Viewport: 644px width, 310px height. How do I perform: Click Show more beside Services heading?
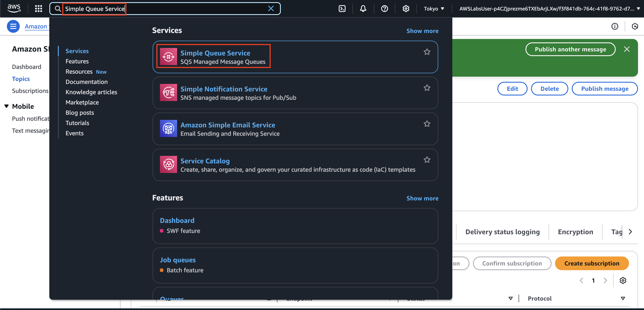(x=422, y=31)
